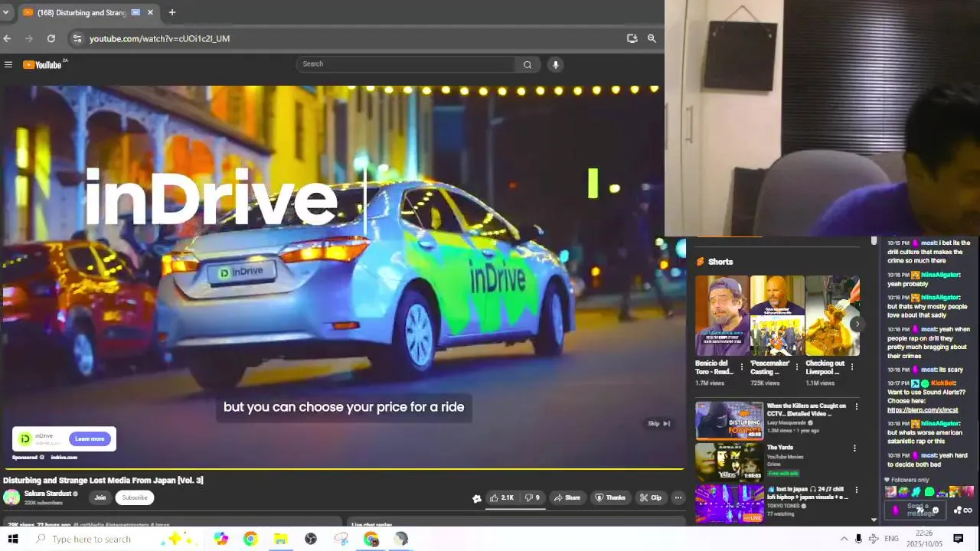Open the Windows Start menu
The height and width of the screenshot is (551, 980).
coord(12,539)
